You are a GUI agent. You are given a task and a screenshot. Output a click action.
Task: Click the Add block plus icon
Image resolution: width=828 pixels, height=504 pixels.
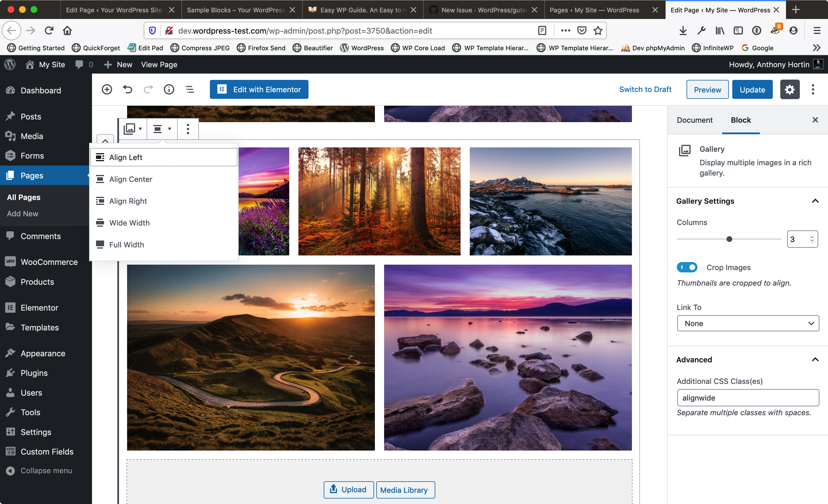107,89
